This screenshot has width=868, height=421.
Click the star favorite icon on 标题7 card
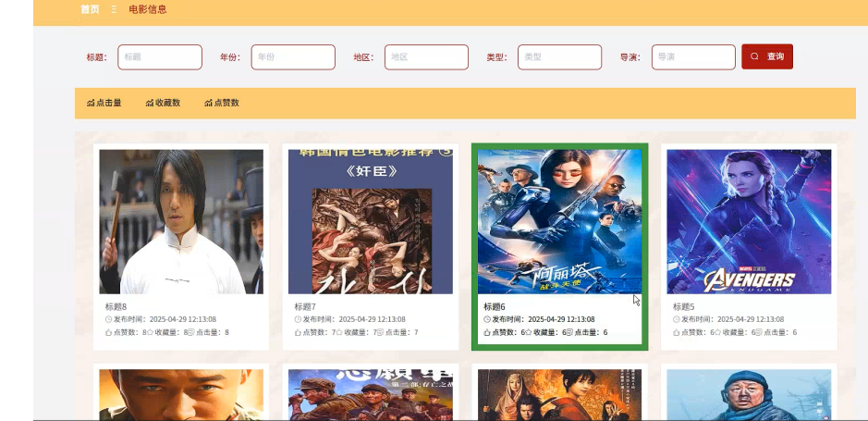tap(339, 333)
